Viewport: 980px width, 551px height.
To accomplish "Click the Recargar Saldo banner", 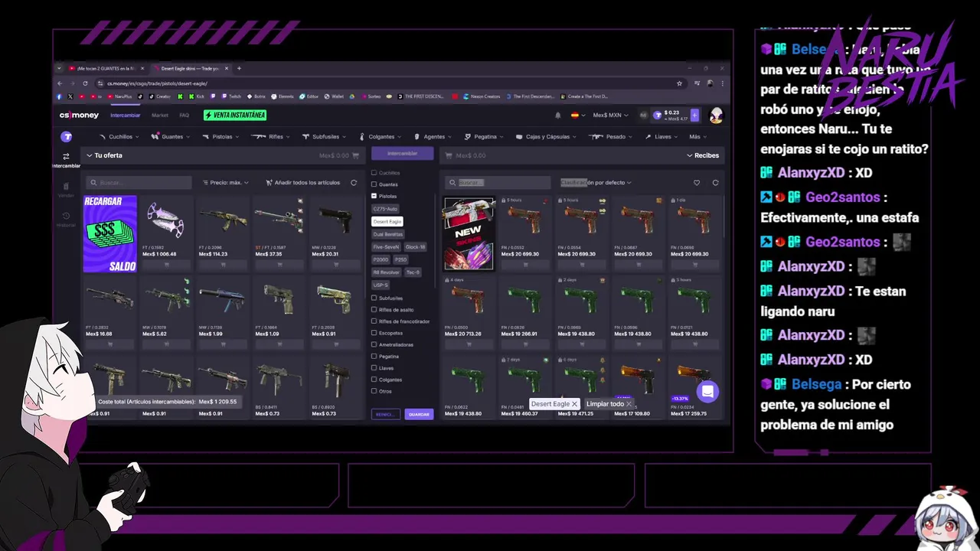I will click(x=110, y=234).
